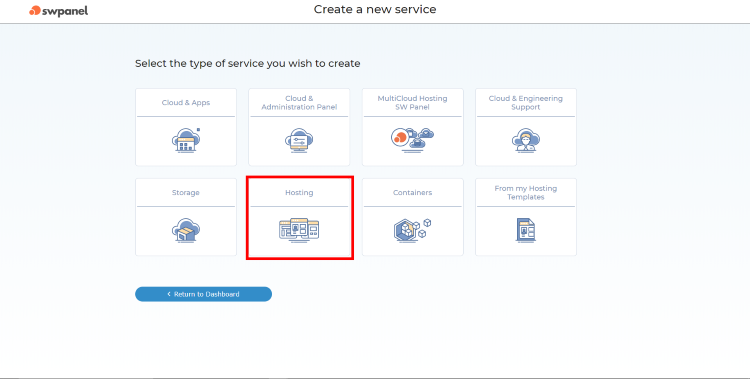Click the "Cloud & Apps" card title

point(186,102)
